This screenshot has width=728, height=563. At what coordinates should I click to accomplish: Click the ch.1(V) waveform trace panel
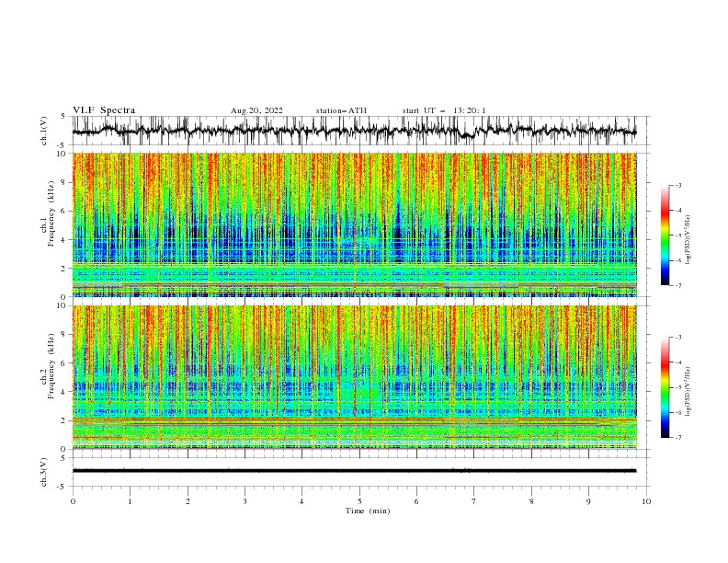(360, 131)
